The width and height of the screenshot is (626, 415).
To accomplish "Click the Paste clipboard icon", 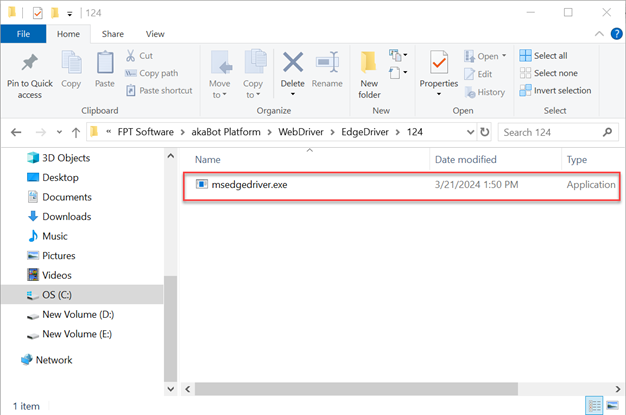I will pyautogui.click(x=105, y=63).
